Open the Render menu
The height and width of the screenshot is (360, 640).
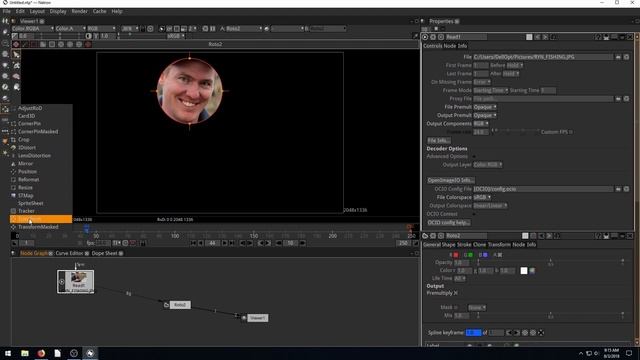tap(79, 11)
